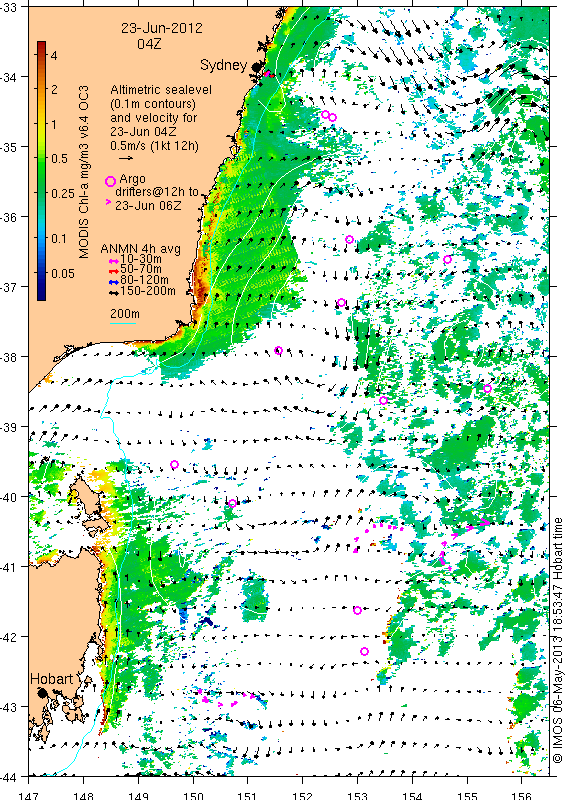This screenshot has width=570, height=800.
Task: Click the black 150-200m arrow legend symbol
Action: (114, 293)
